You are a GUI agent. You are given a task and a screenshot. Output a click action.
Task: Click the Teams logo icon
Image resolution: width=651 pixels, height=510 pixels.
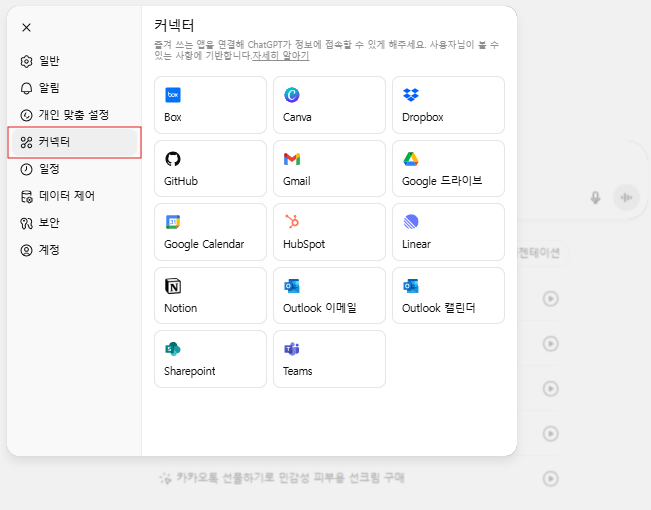(x=292, y=349)
